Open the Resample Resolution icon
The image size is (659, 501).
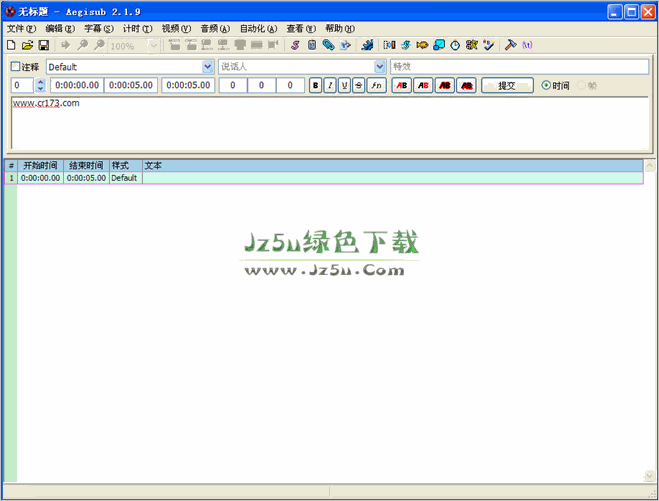click(439, 45)
